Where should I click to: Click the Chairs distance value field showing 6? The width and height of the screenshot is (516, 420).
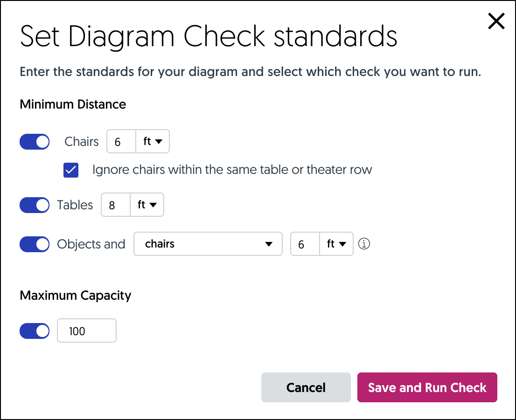pyautogui.click(x=121, y=141)
